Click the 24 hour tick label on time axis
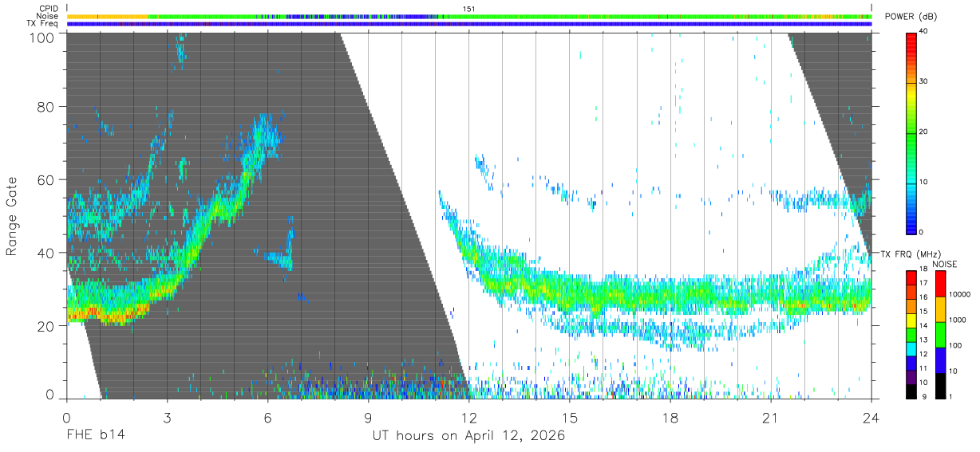 pyautogui.click(x=871, y=417)
